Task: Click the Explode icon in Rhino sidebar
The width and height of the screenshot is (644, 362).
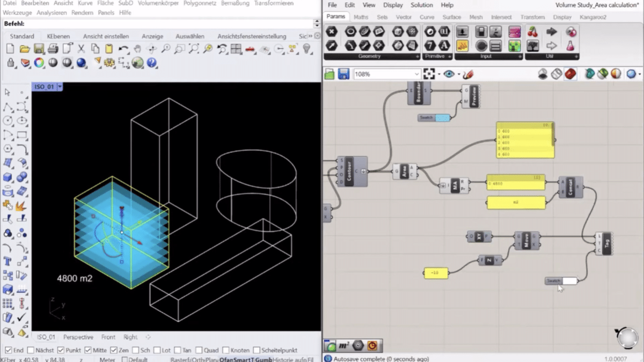Action: click(22, 205)
